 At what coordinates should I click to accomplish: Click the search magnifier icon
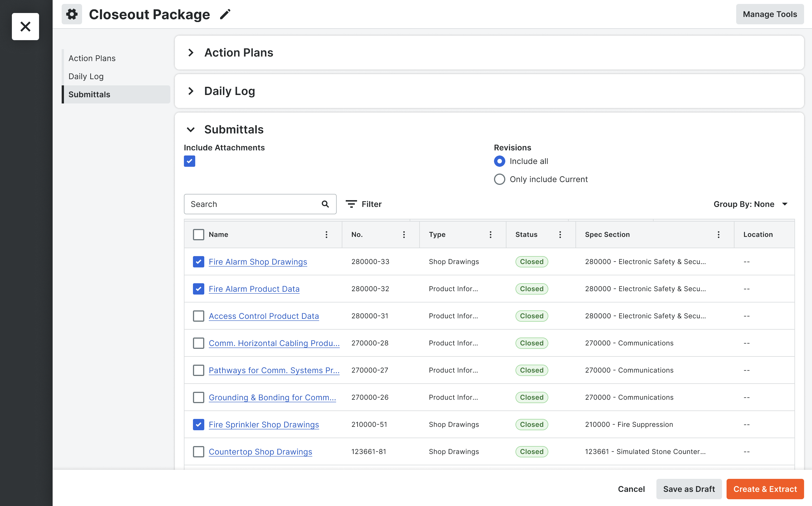pyautogui.click(x=325, y=204)
